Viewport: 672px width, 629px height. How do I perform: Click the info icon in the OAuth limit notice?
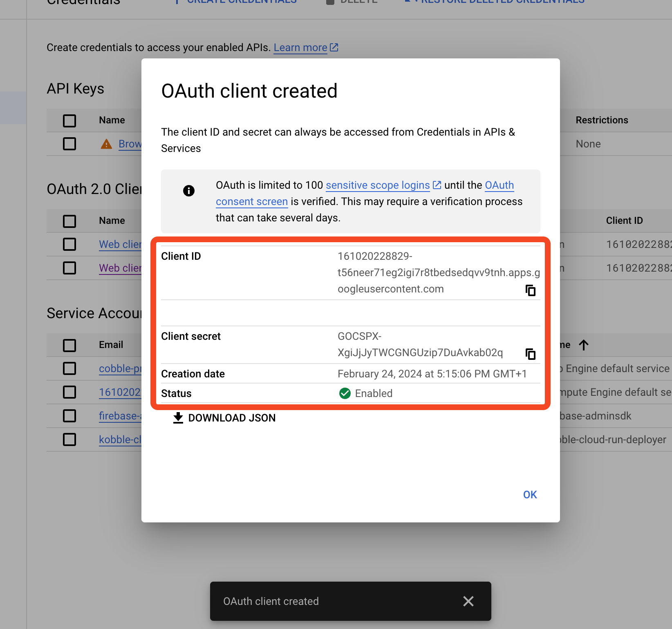coord(188,190)
